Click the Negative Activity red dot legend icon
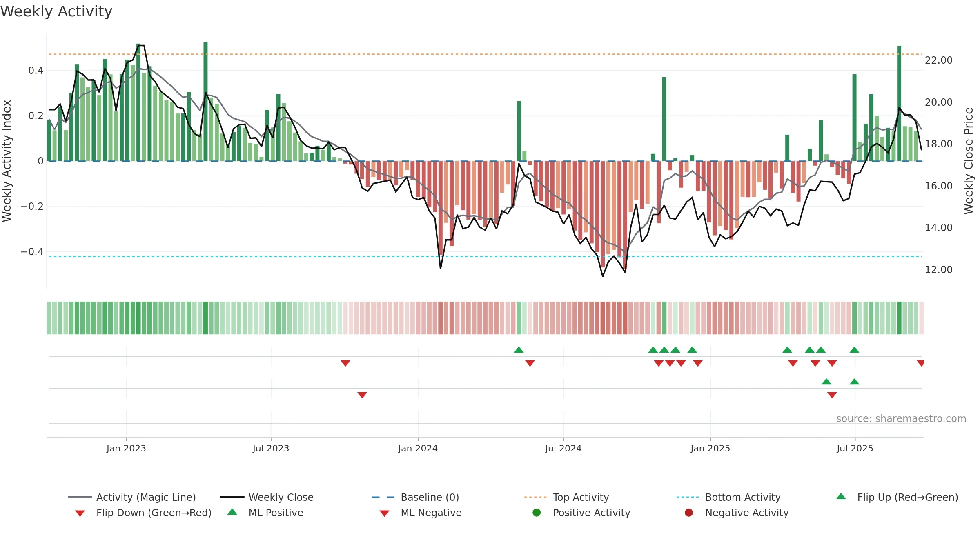Screen dimensions: 980x551 [x=689, y=513]
